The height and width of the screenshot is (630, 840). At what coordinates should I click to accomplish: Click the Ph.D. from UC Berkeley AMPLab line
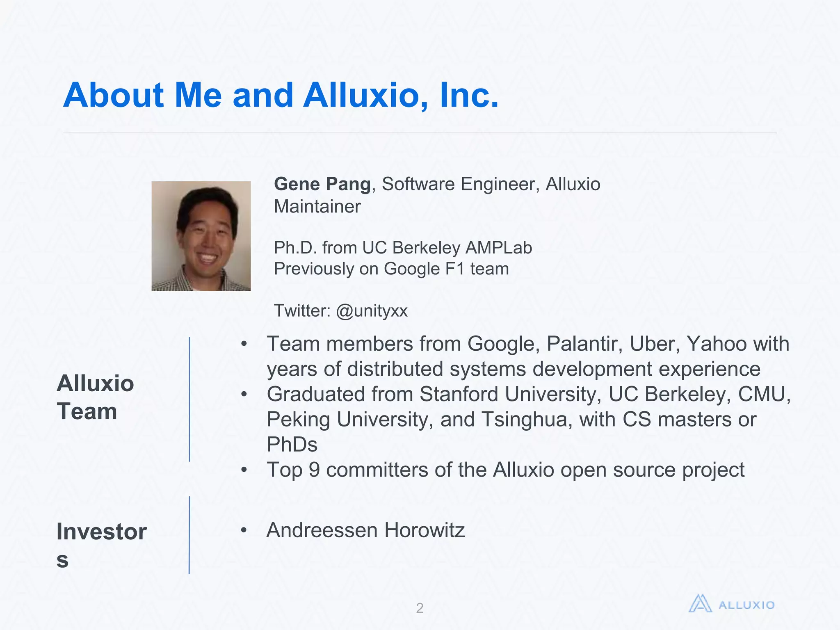403,248
